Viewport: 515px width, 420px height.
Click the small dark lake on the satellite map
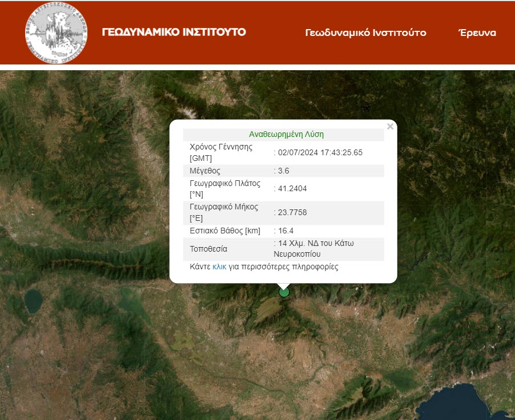[33, 301]
